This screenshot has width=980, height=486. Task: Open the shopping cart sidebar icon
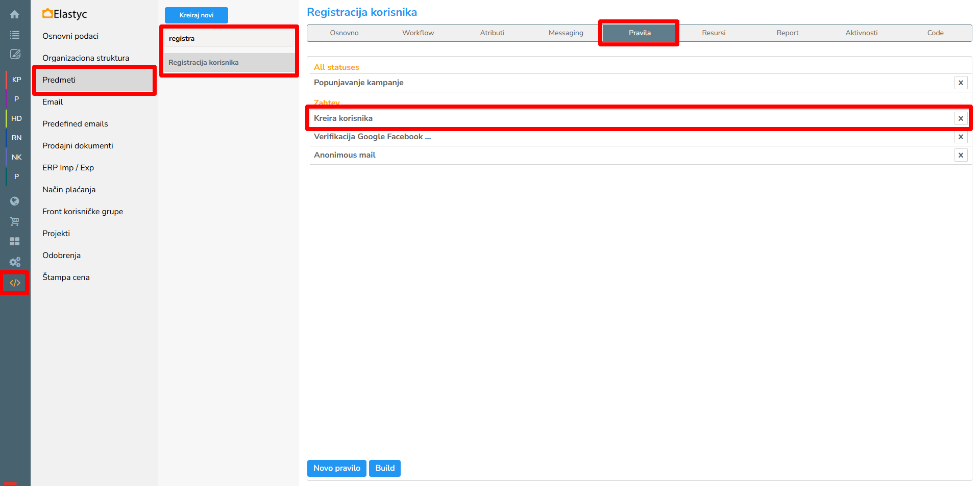[15, 221]
